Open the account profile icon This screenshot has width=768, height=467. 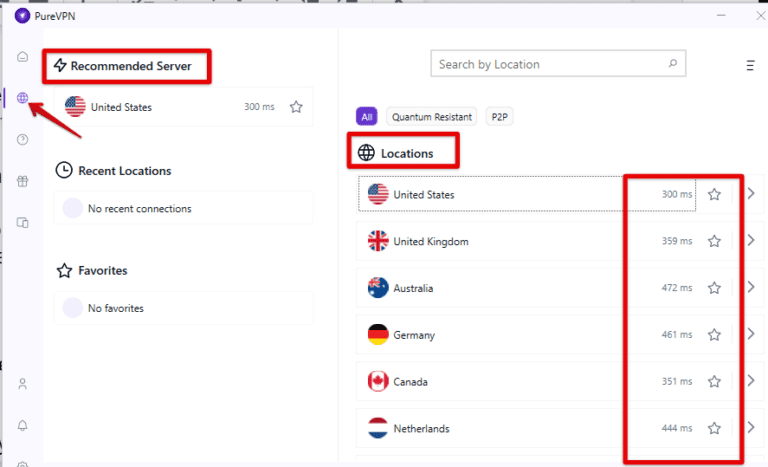[22, 384]
